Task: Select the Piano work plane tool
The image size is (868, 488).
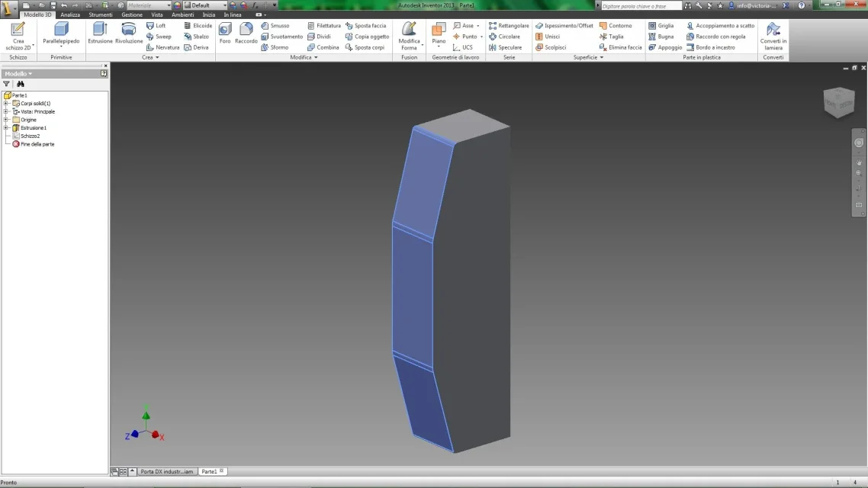Action: pos(439,34)
